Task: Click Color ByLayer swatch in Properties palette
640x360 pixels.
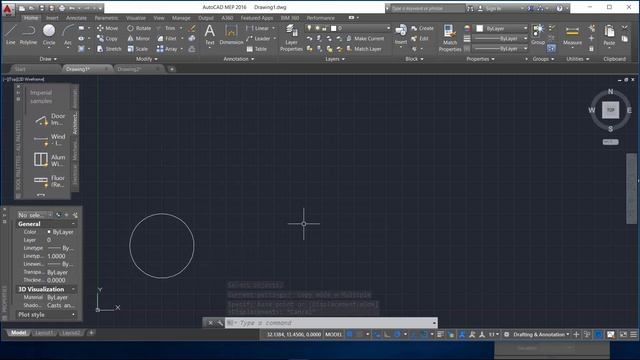Action: coord(49,232)
